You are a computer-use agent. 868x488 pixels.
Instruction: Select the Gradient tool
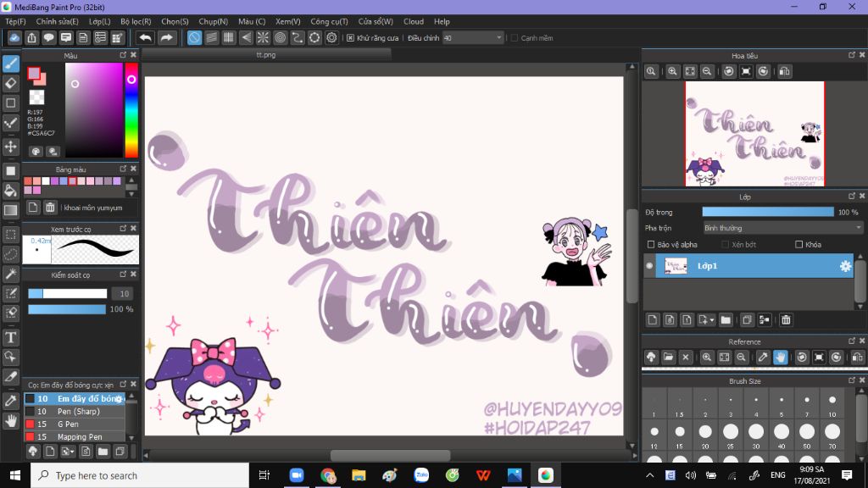point(10,210)
